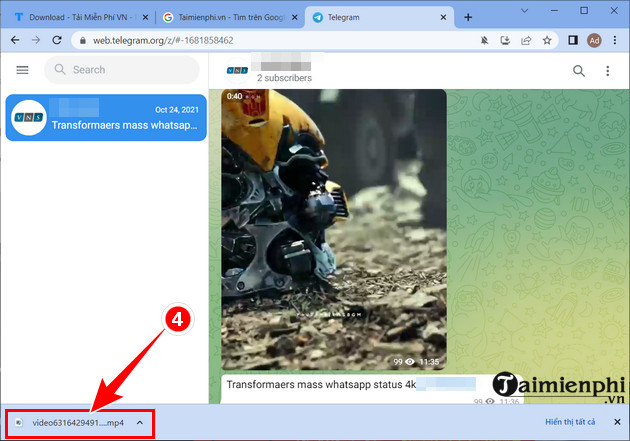Screen dimensions: 630x441
Task: Minimize the browser window
Action: click(x=554, y=11)
